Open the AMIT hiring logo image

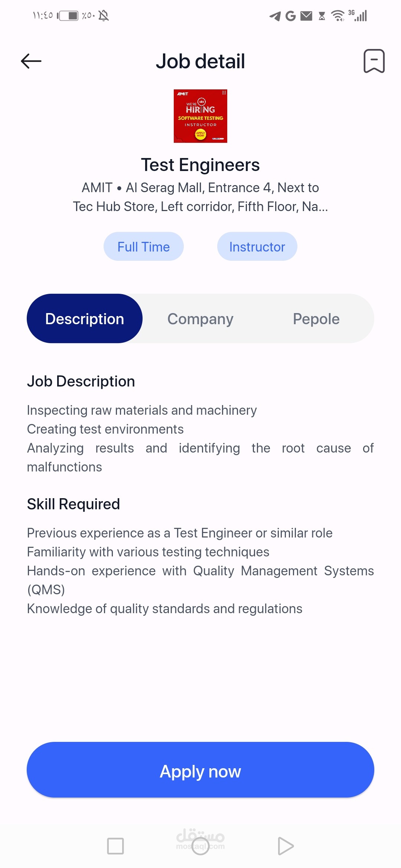(x=200, y=116)
